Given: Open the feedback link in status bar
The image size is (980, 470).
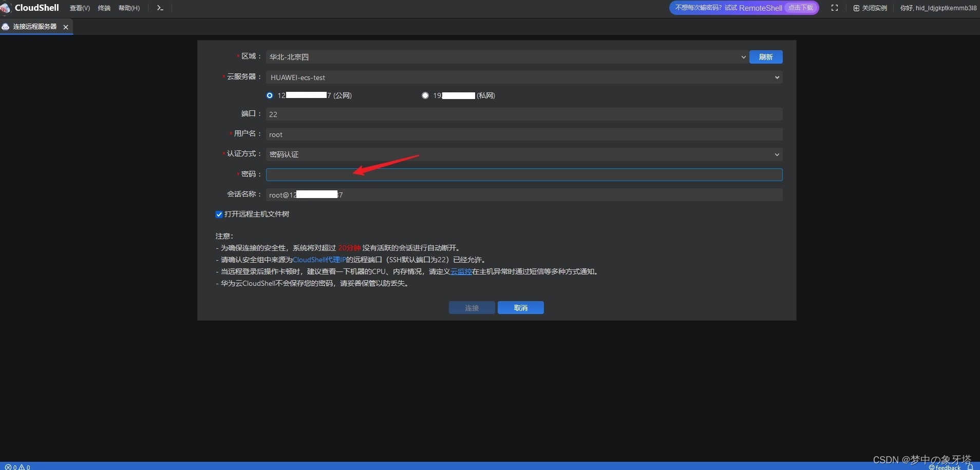Looking at the screenshot, I should pyautogui.click(x=945, y=467).
